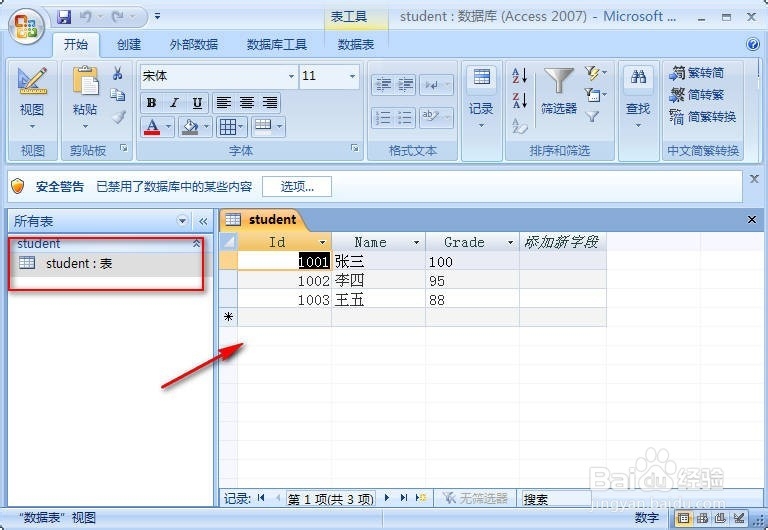The image size is (768, 530).
Task: Switch to Design view status icon
Action: point(739,518)
